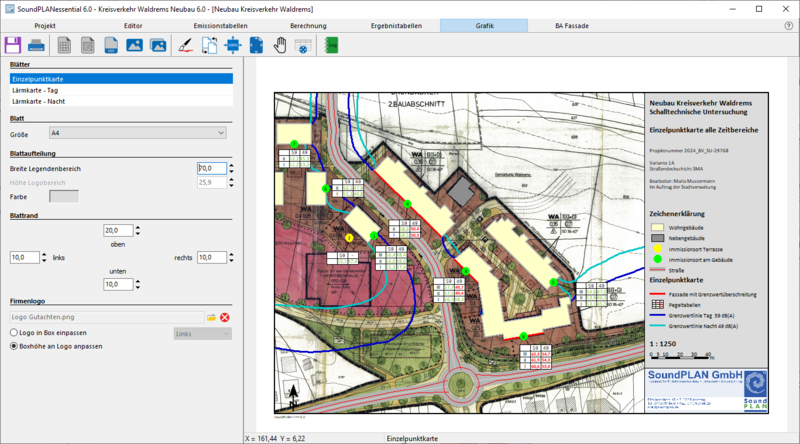
Task: Select the hand pan tool
Action: pos(280,45)
